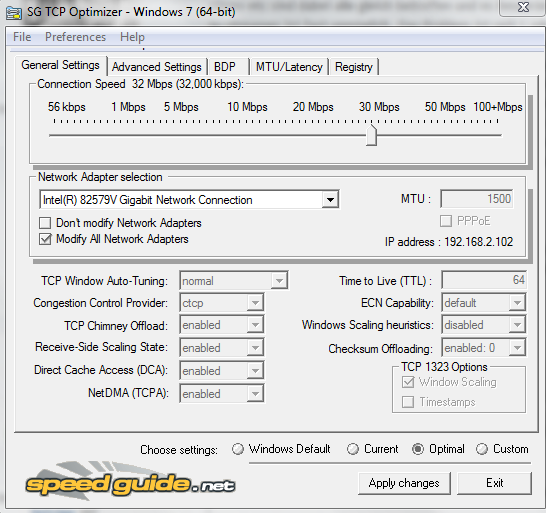Expand TCP Chimney Offload dropdown
Viewport: 546px width, 513px height.
[x=255, y=325]
